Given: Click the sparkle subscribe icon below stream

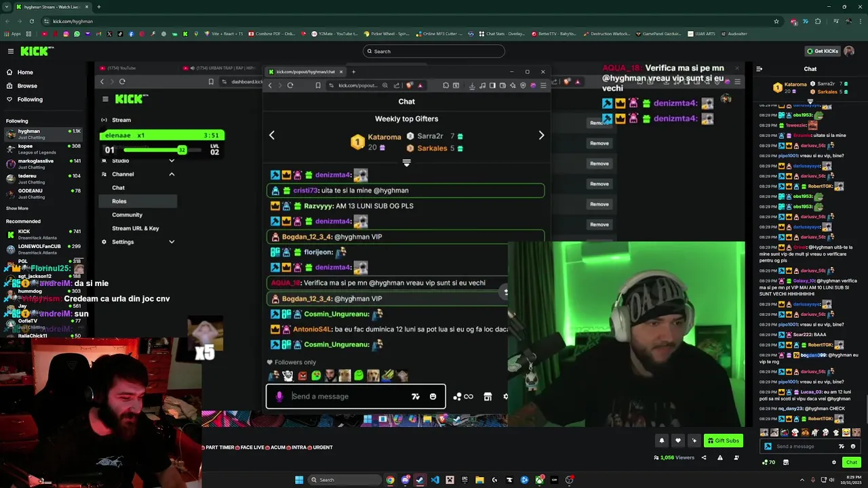Looking at the screenshot, I should point(694,441).
